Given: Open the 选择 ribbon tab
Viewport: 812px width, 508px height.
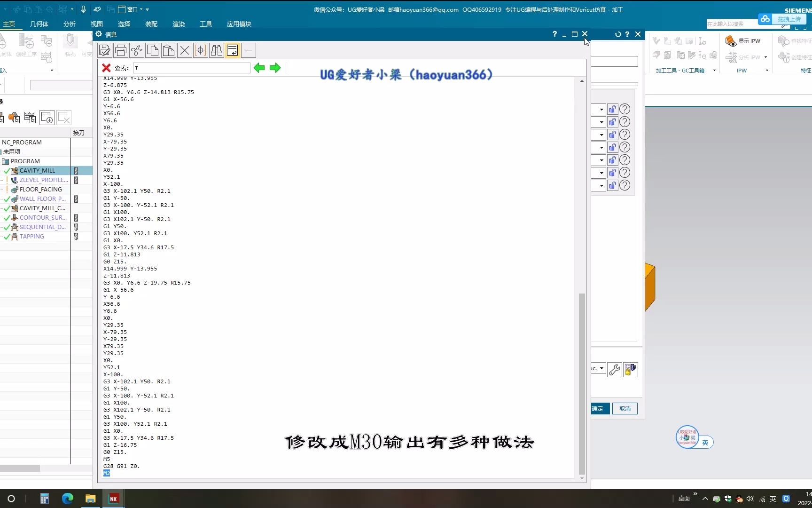Looking at the screenshot, I should pyautogui.click(x=124, y=24).
